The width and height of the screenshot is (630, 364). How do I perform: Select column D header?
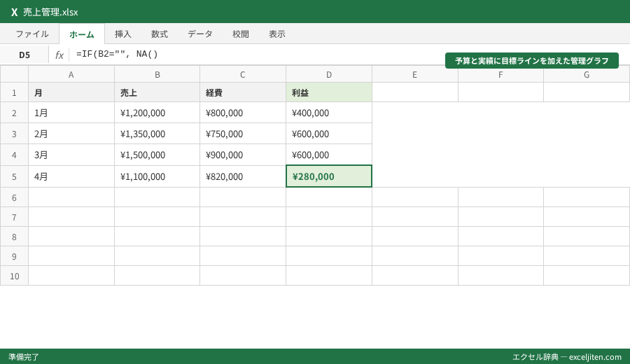pos(329,75)
